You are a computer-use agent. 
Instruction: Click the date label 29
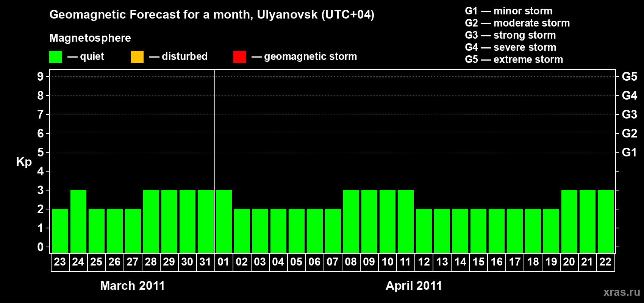point(169,262)
